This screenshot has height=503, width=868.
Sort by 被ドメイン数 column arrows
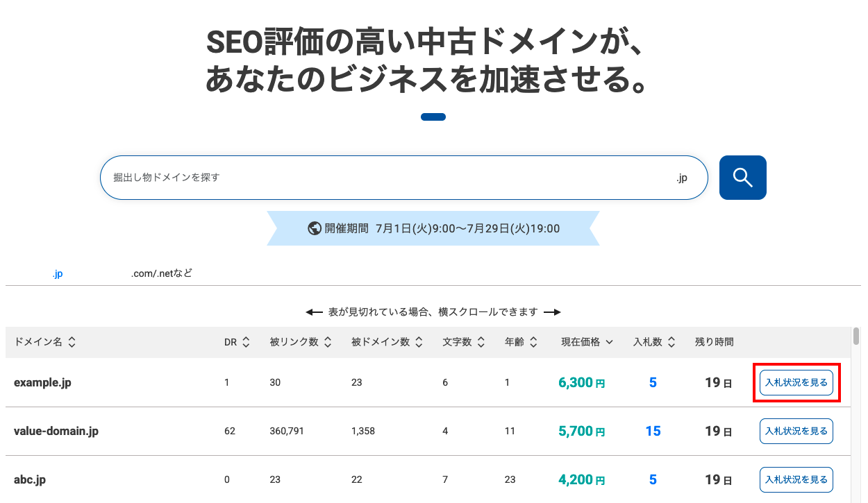419,342
